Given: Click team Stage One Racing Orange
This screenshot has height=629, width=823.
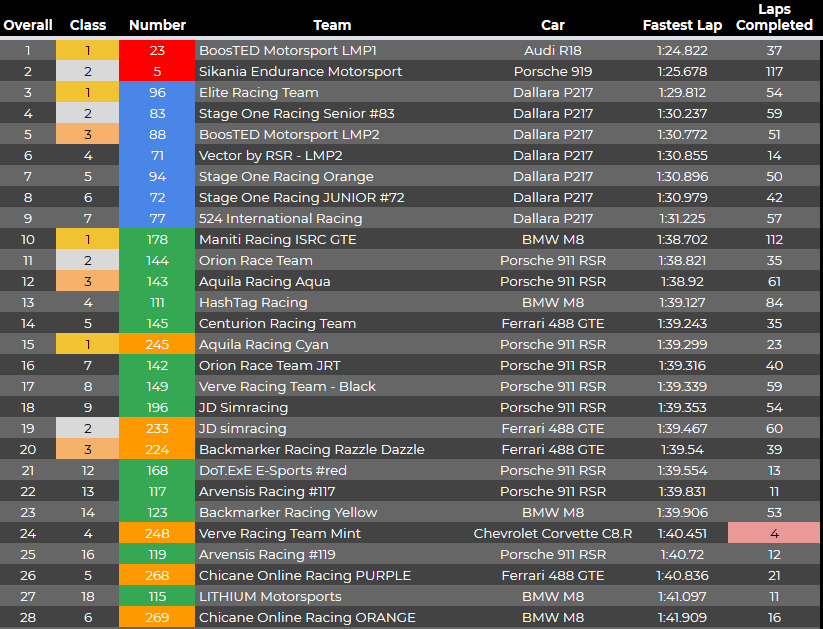Looking at the screenshot, I should pos(286,176).
